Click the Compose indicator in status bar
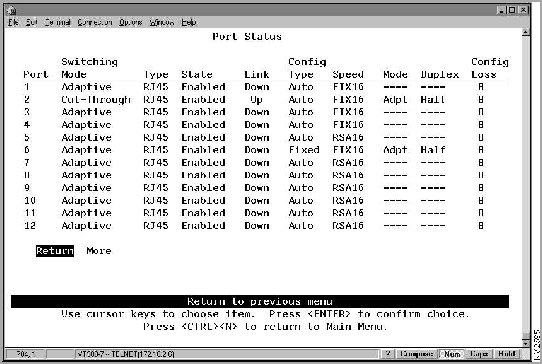542x364 pixels. 416,354
